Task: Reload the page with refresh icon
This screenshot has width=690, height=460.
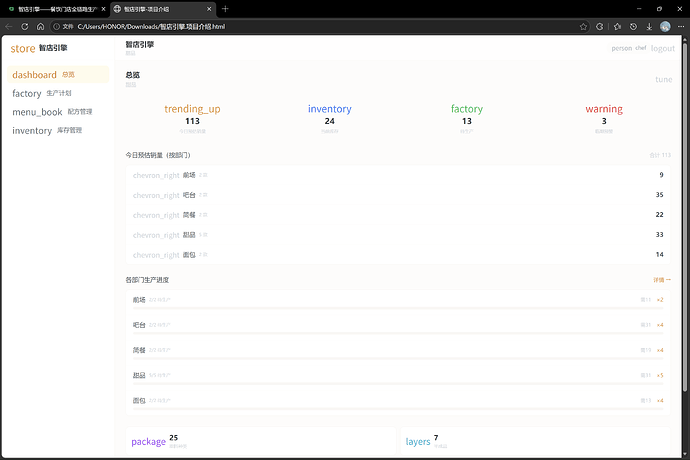Action: pos(25,26)
